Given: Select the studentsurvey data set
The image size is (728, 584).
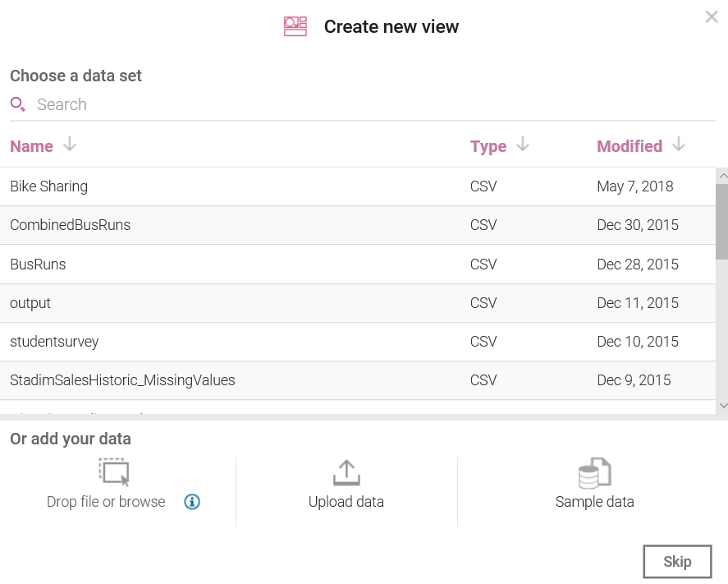Looking at the screenshot, I should click(54, 342).
